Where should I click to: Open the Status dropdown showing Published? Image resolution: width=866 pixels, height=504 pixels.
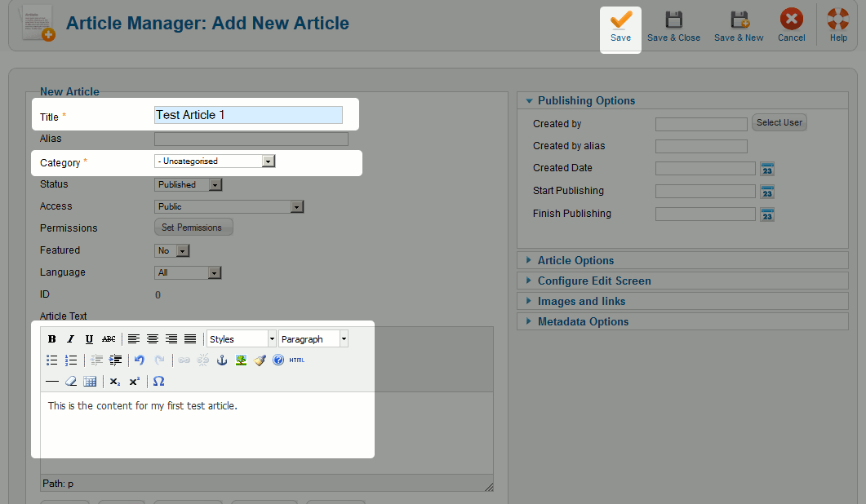pyautogui.click(x=189, y=185)
